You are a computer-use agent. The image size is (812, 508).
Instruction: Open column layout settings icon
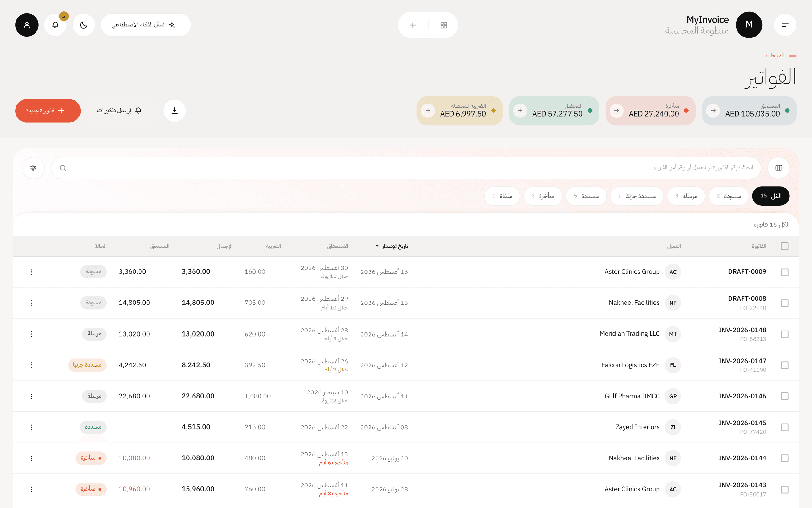pos(778,168)
